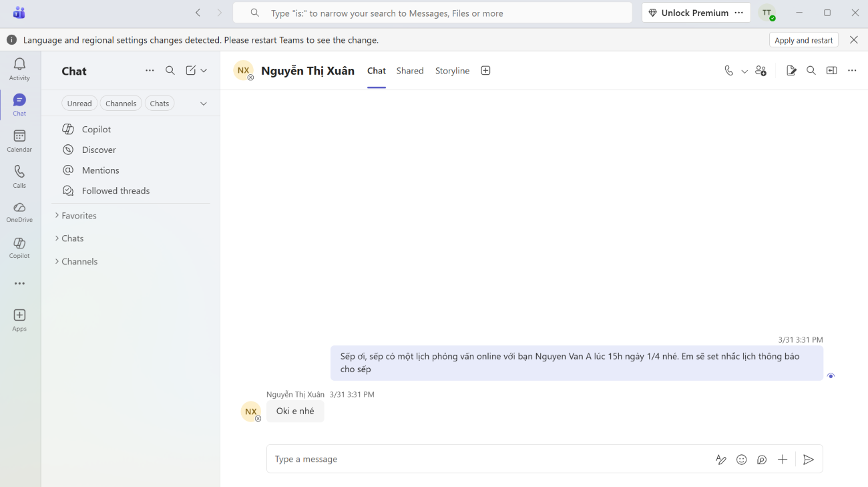Open the ellipsis menu beside Unlock Premium
Image resolution: width=868 pixels, height=487 pixels.
click(x=738, y=13)
